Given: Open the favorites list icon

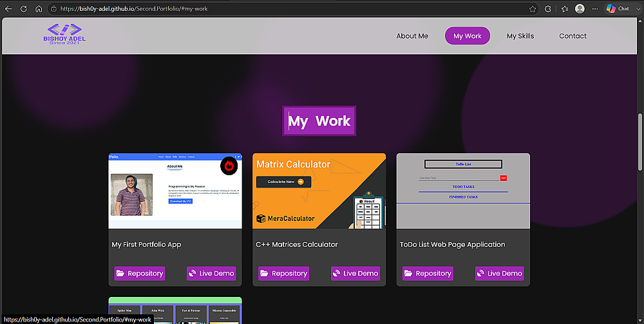Looking at the screenshot, I should 565,8.
